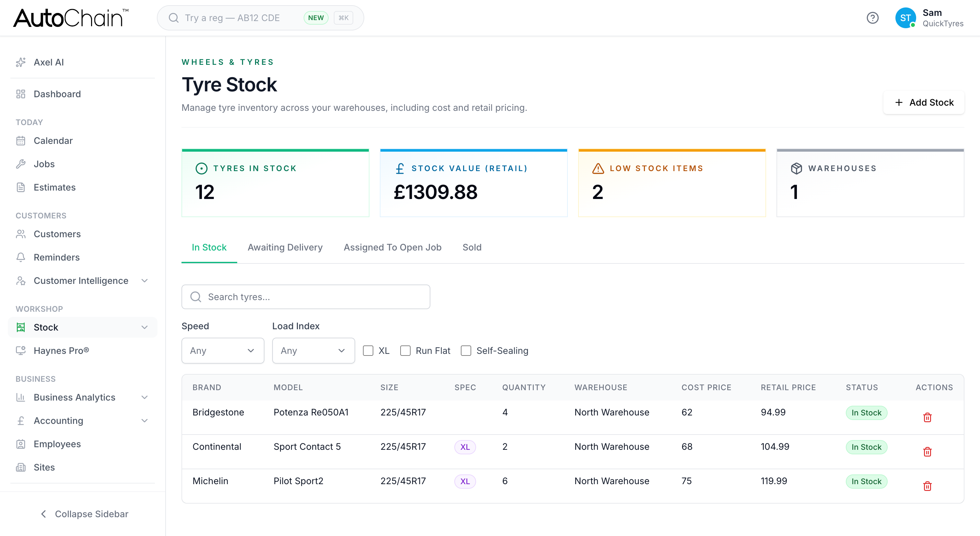Click the magnifier icon in reg search
980x536 pixels.
tap(173, 18)
